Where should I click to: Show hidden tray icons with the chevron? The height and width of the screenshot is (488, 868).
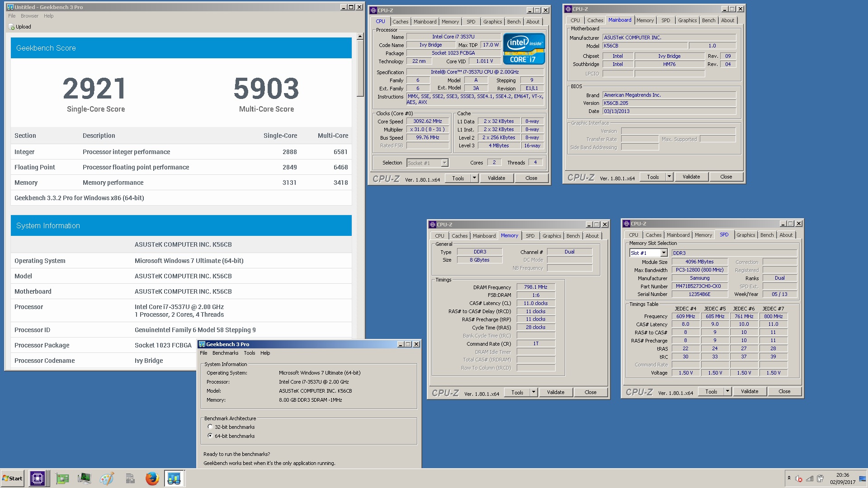(789, 478)
